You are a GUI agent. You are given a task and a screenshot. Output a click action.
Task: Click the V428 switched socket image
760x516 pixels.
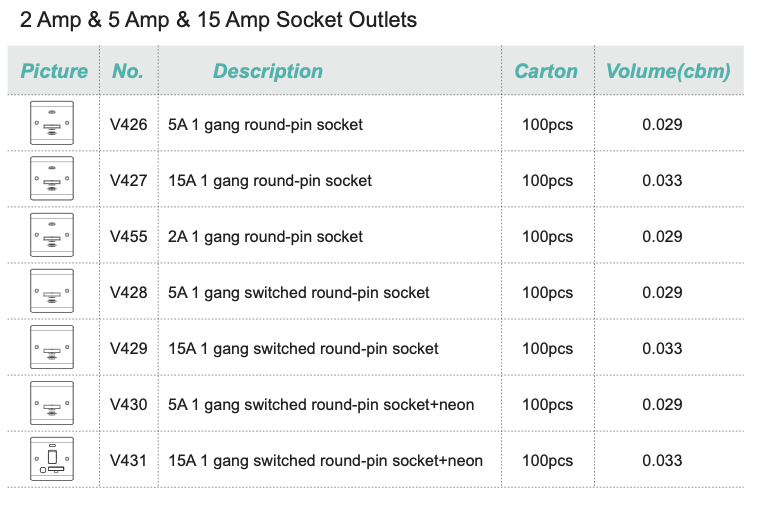(52, 291)
